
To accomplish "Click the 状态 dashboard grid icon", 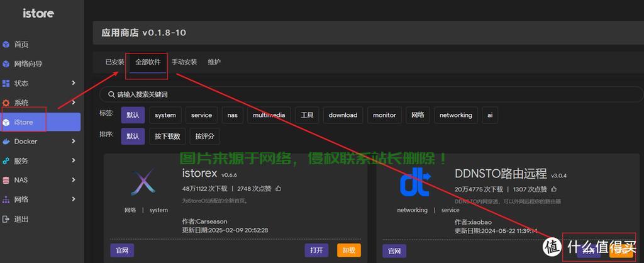I will tap(6, 84).
